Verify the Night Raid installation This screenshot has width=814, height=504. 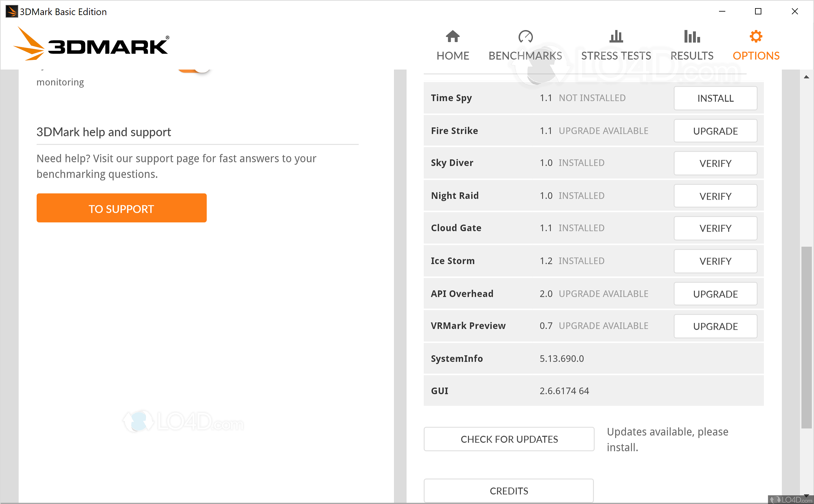coord(716,196)
